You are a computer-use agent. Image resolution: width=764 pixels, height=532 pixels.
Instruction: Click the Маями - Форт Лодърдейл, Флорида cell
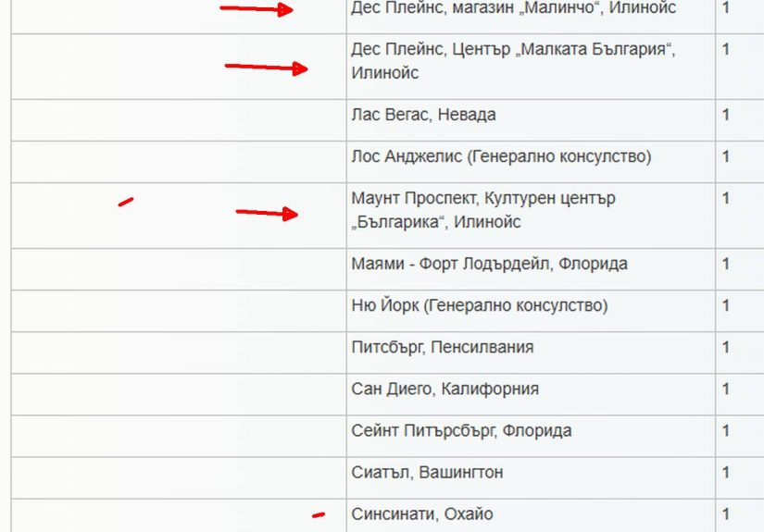tap(489, 265)
